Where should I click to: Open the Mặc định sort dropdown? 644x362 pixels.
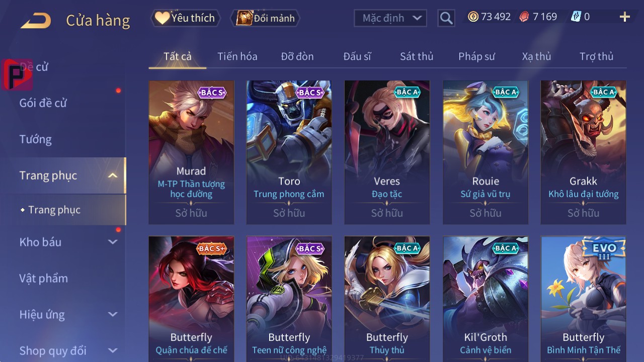pyautogui.click(x=390, y=18)
